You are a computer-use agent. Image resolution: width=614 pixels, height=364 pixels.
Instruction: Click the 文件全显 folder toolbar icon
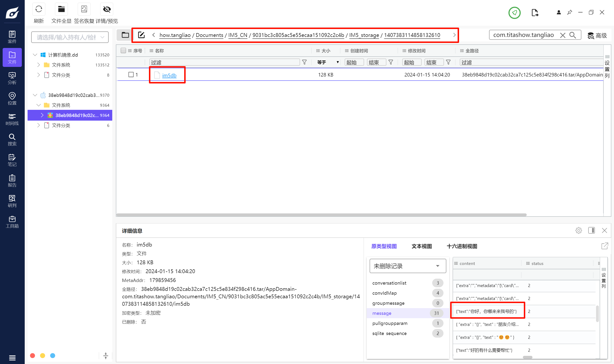[x=61, y=9]
